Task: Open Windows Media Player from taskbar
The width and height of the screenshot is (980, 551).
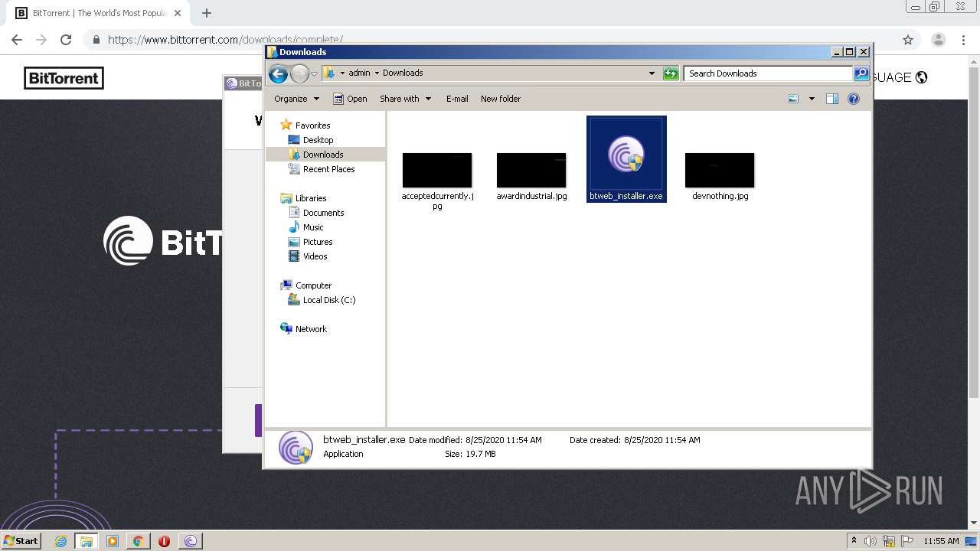Action: (113, 541)
